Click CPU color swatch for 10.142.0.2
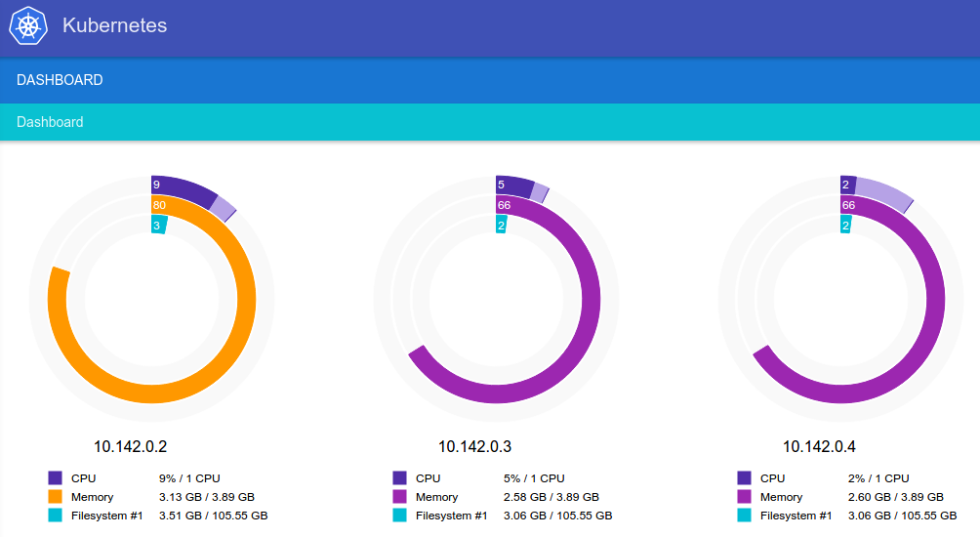This screenshot has width=980, height=537. [x=55, y=478]
